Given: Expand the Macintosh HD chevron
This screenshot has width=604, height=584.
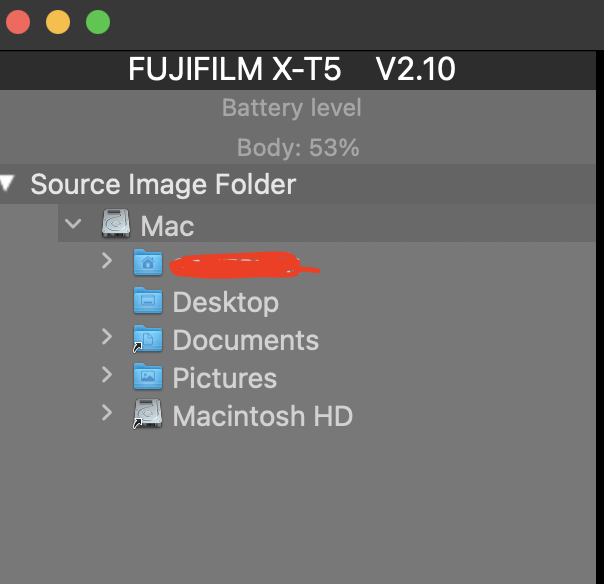Looking at the screenshot, I should pos(107,413).
